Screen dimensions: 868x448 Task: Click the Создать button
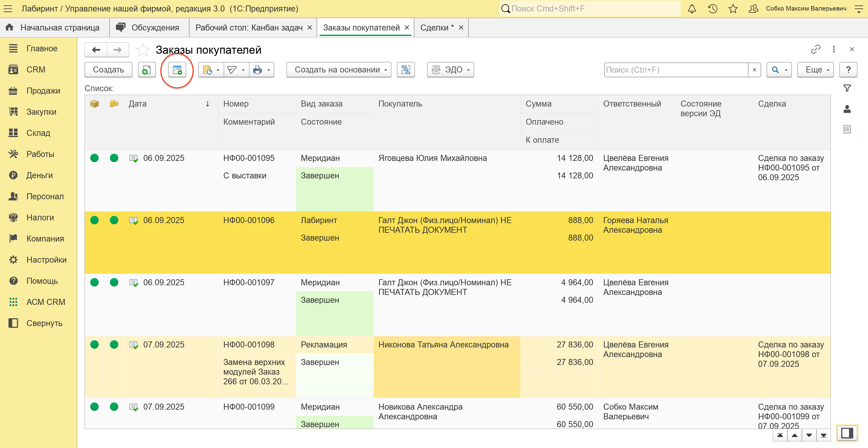(108, 70)
